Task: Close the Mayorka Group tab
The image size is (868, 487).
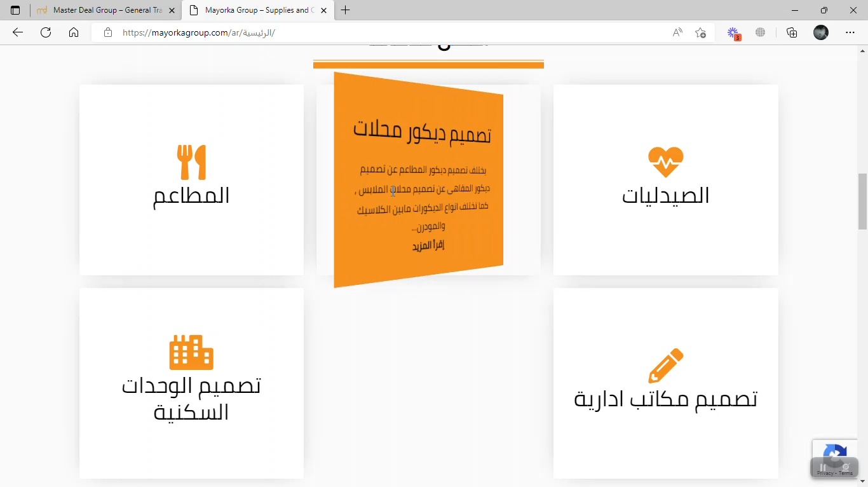Action: [x=324, y=10]
